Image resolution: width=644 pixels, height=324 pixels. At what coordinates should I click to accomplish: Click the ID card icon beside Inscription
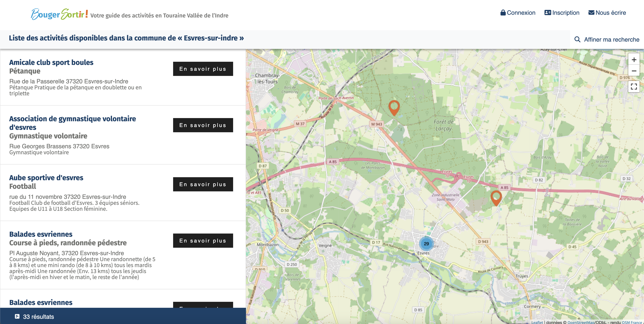547,12
